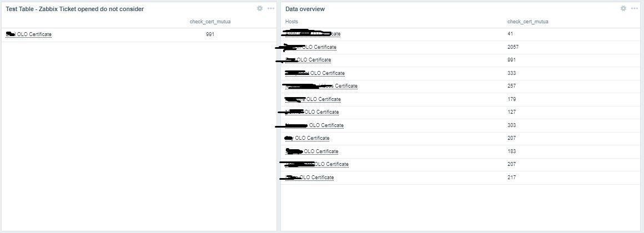Open the host link in row 179

[x=323, y=99]
